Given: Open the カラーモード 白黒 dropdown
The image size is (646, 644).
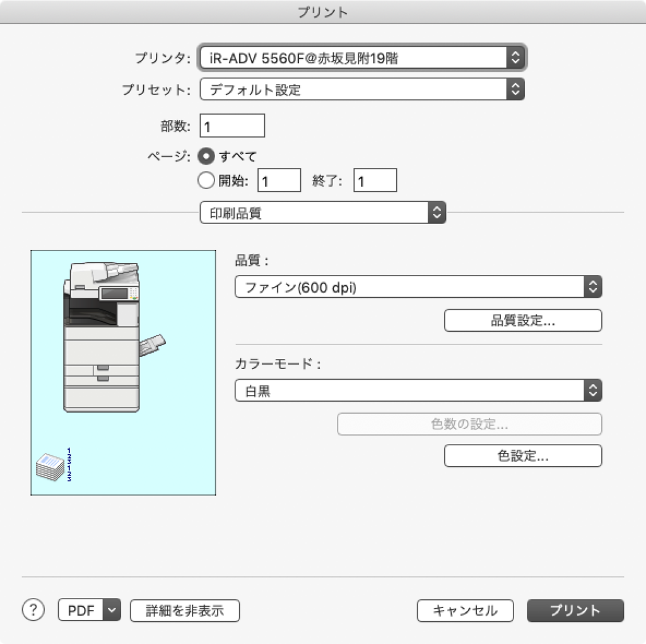Looking at the screenshot, I should click(x=418, y=390).
